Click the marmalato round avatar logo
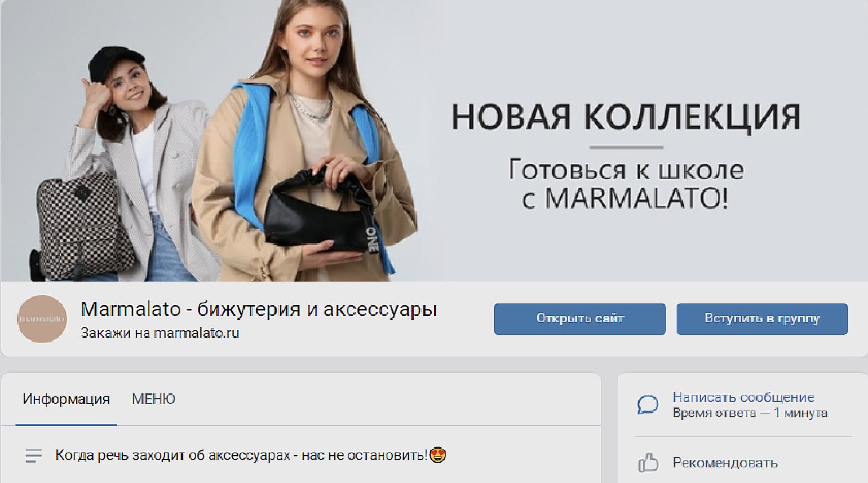Screen dimensions: 868x483 [x=42, y=319]
